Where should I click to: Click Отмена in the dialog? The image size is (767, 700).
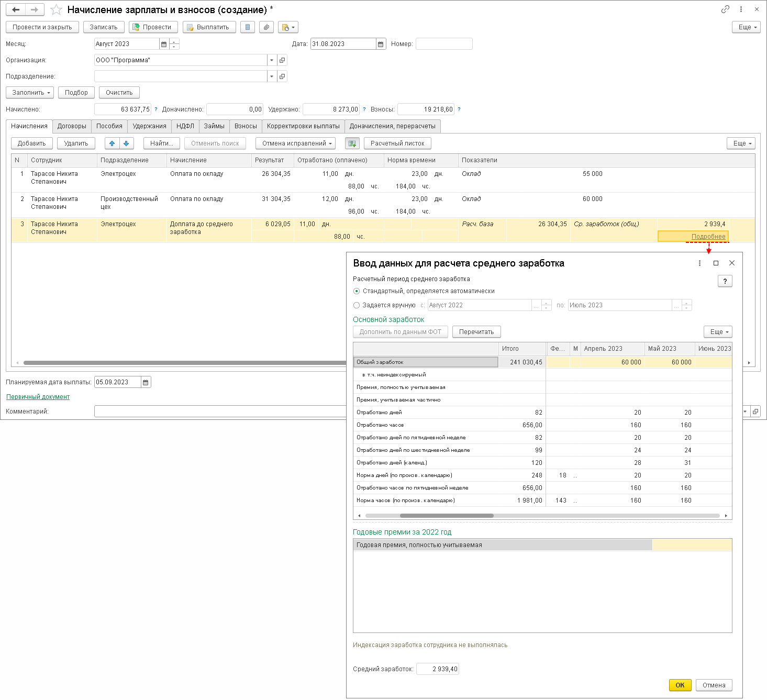(x=714, y=685)
